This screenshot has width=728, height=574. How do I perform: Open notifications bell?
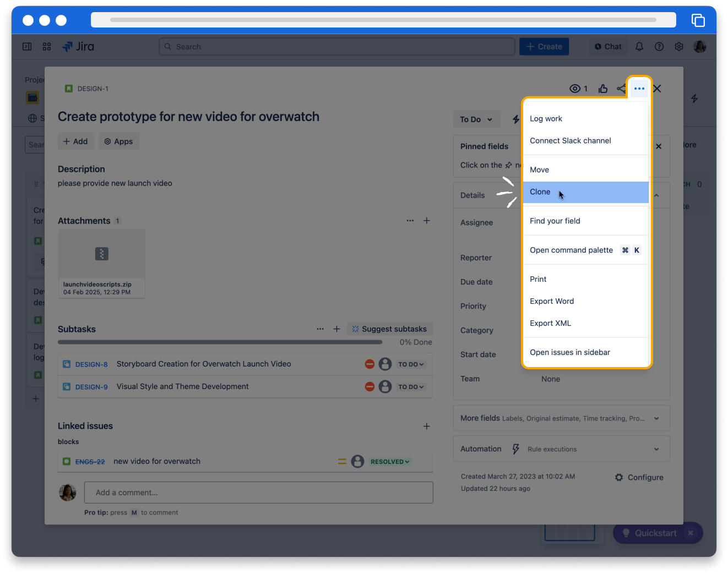point(639,47)
